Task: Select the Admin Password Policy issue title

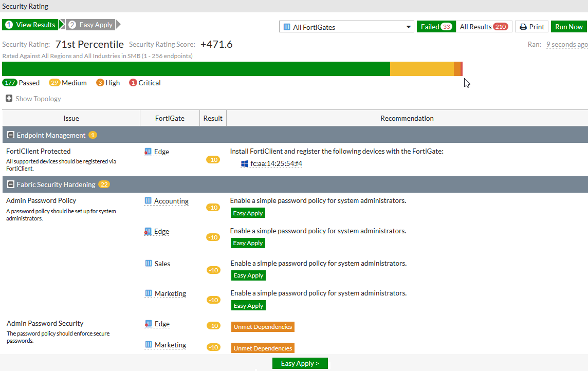Action: point(41,201)
